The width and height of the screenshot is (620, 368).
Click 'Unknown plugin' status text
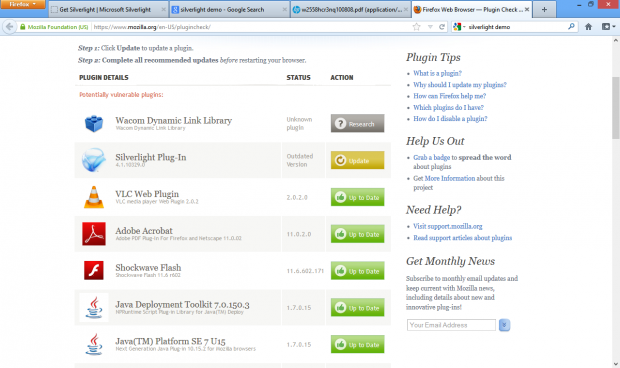(x=299, y=123)
